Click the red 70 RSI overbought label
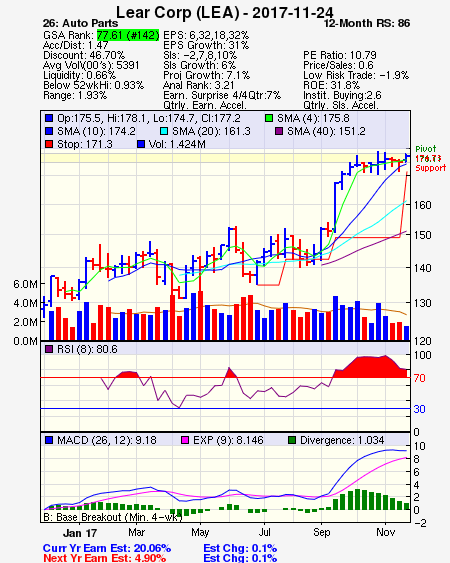 [x=419, y=378]
